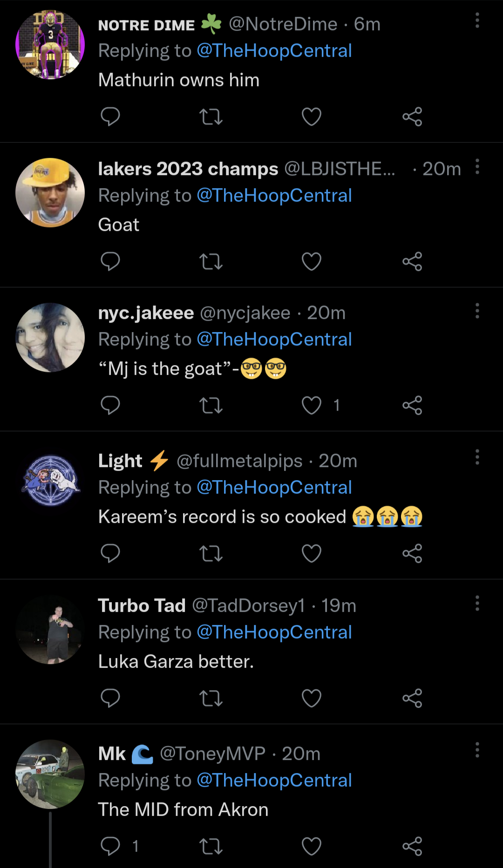Open more options for Turbo Tad's tweet

[477, 603]
